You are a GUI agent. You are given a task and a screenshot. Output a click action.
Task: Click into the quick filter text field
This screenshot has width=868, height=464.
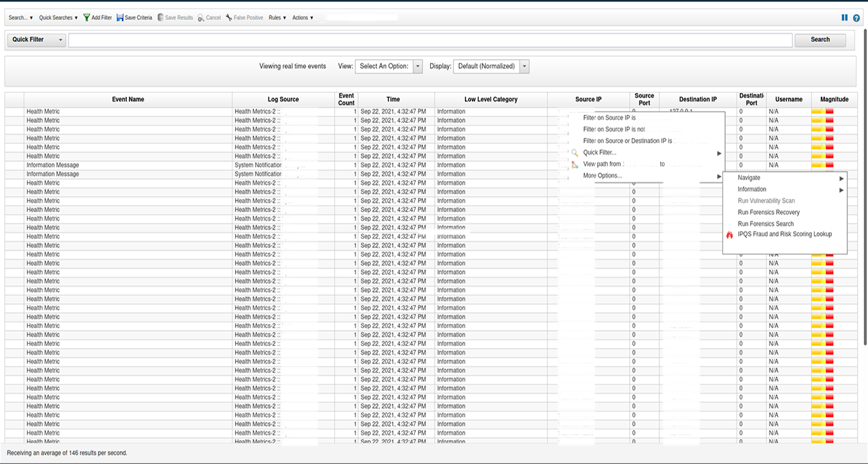click(x=429, y=40)
